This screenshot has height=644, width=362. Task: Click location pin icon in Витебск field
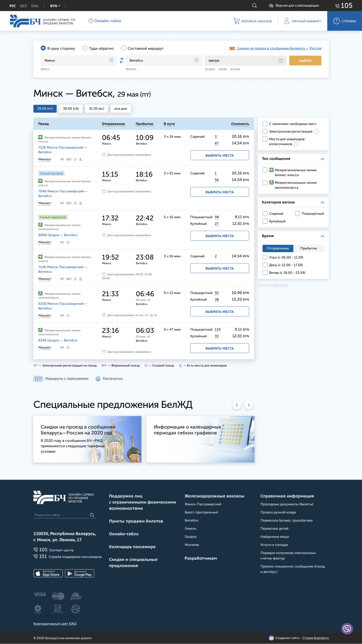coord(196,61)
